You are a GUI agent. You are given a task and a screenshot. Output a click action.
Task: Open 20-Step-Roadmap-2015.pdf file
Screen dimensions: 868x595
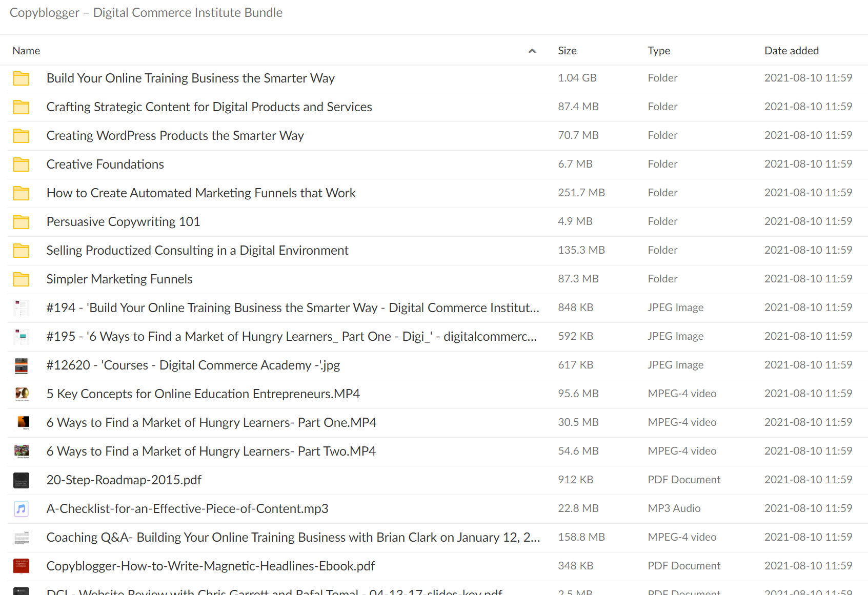point(124,480)
